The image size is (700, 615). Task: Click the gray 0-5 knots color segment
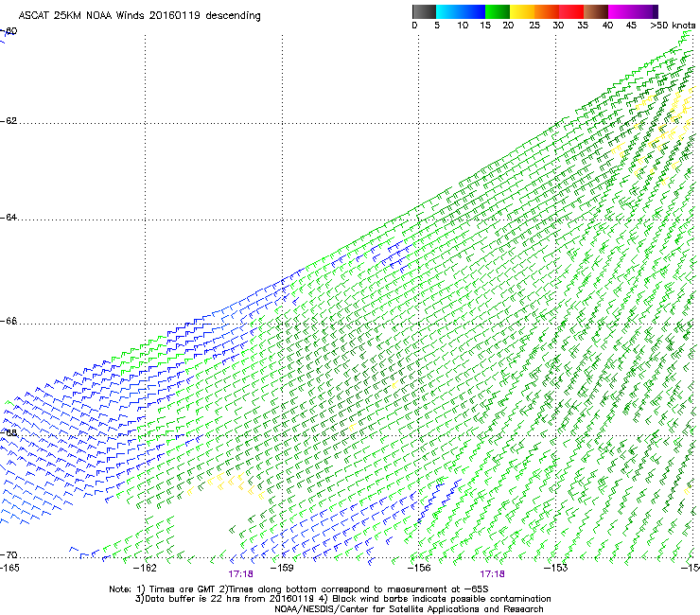tap(424, 11)
